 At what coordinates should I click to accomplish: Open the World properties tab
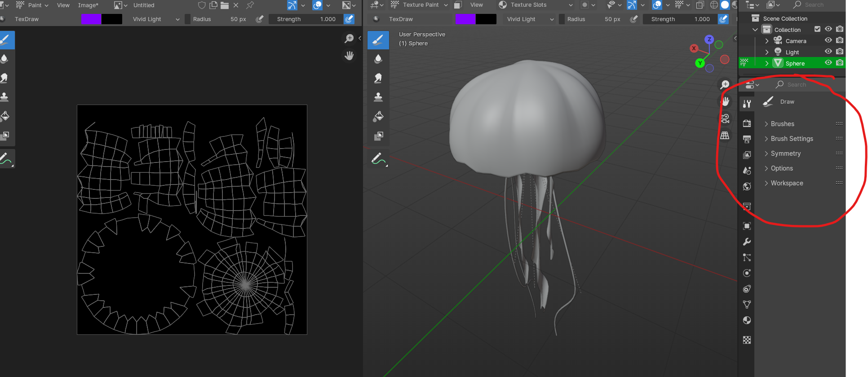pos(747,186)
